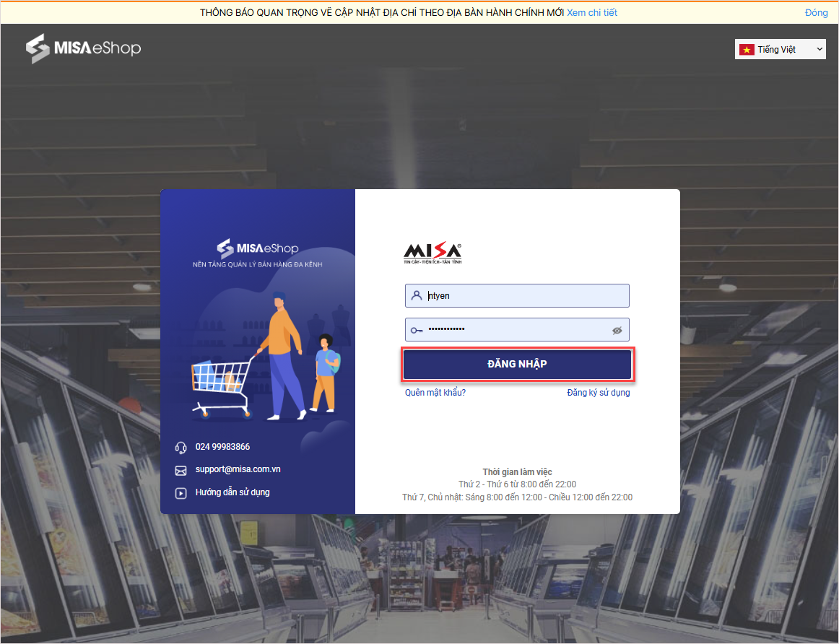Dismiss the banner with Đóng
The image size is (839, 644).
point(816,13)
